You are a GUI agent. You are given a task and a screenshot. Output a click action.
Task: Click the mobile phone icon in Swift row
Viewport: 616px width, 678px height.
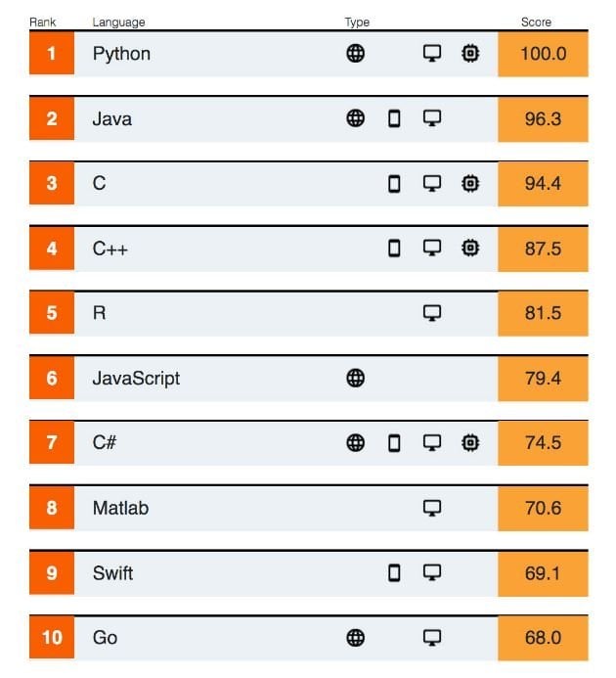click(x=394, y=573)
